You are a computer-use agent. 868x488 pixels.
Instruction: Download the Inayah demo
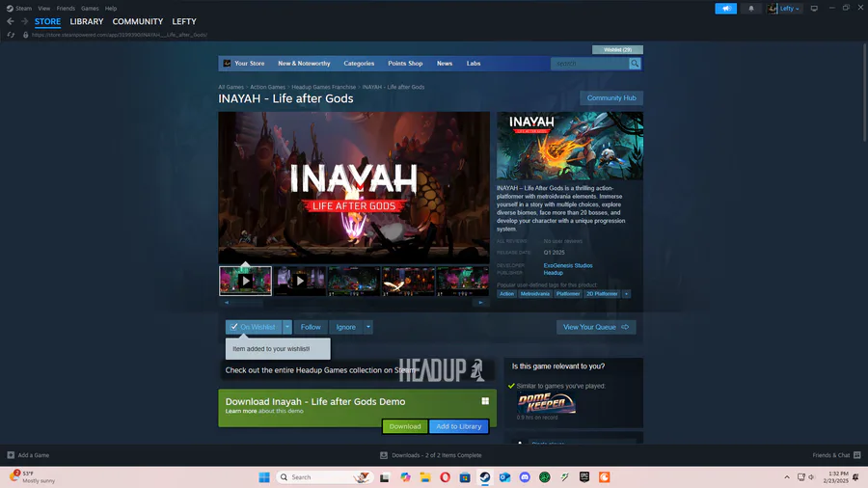point(405,426)
